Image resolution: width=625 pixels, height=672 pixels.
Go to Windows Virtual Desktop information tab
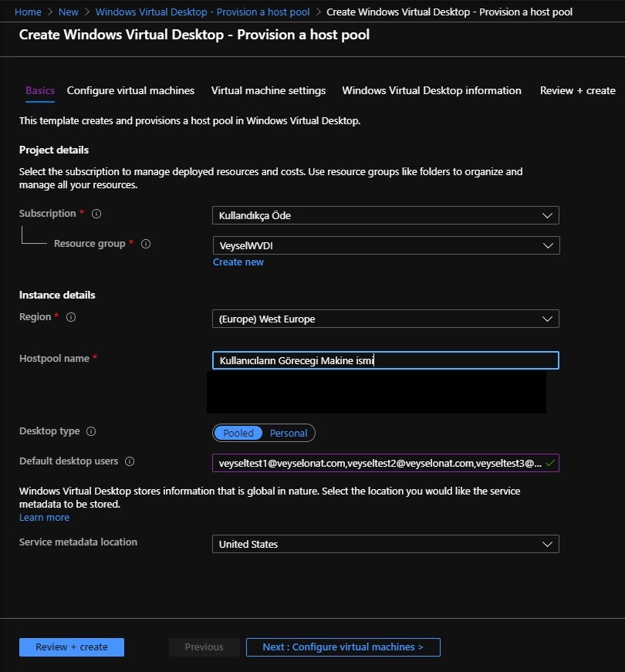pyautogui.click(x=431, y=90)
